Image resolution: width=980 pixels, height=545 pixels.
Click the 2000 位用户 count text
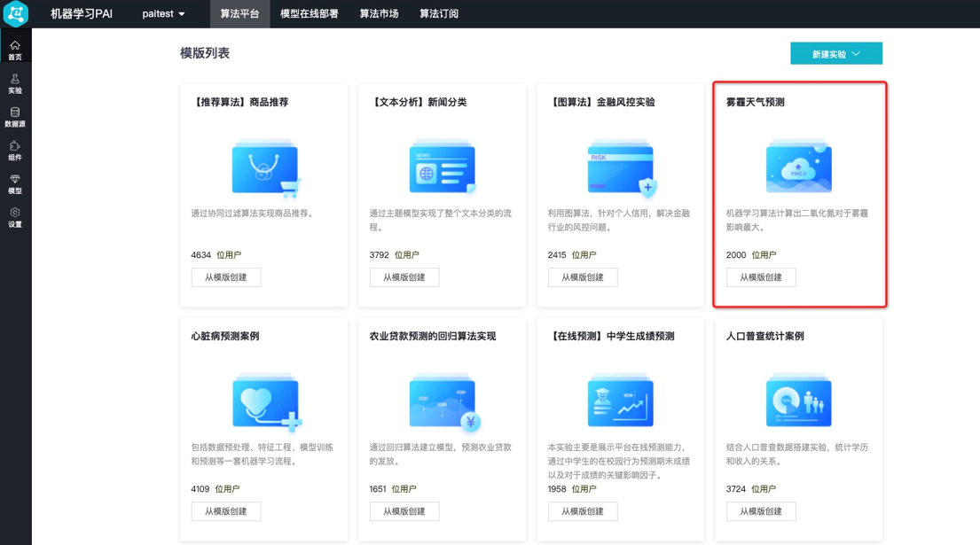[751, 254]
